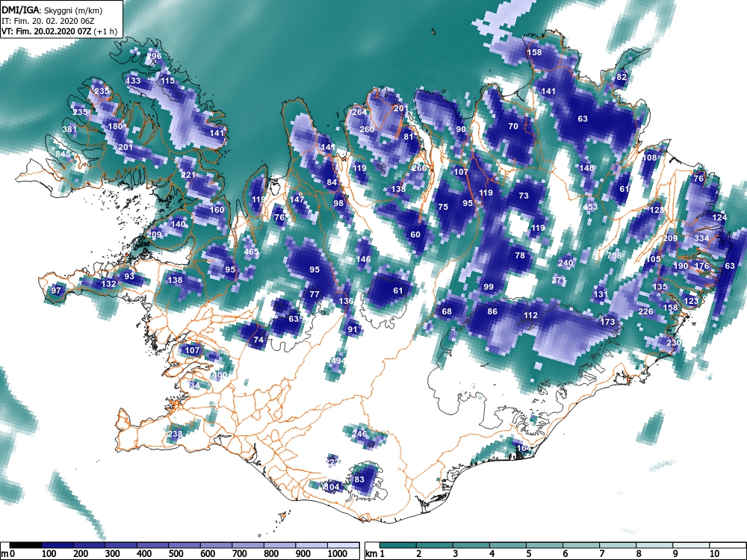The width and height of the screenshot is (747, 560).
Task: Click the map value 98
Action: [338, 203]
